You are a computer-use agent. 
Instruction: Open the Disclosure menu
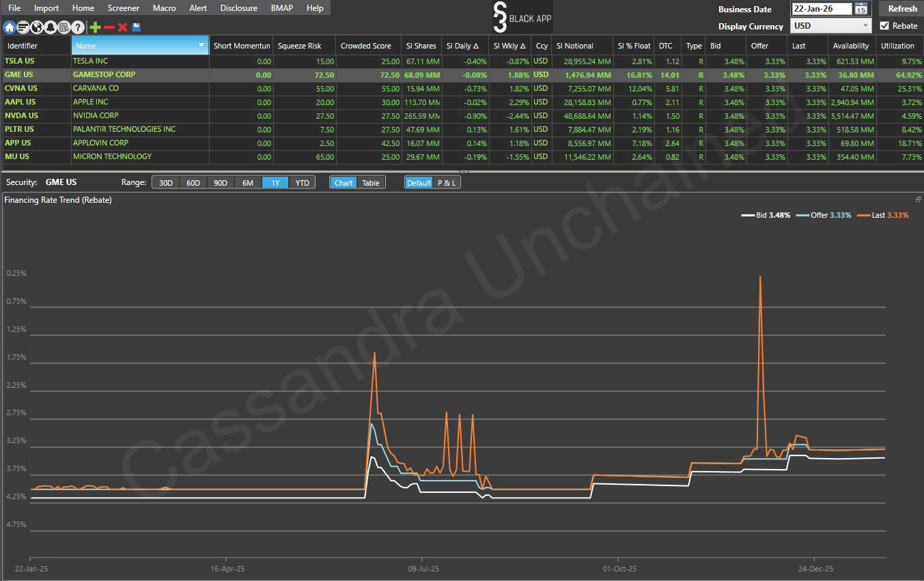tap(239, 8)
